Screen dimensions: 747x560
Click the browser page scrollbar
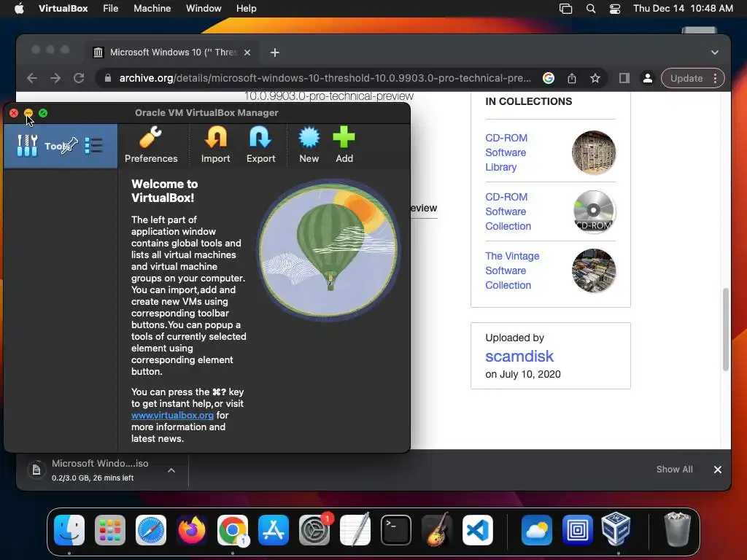coord(726,329)
